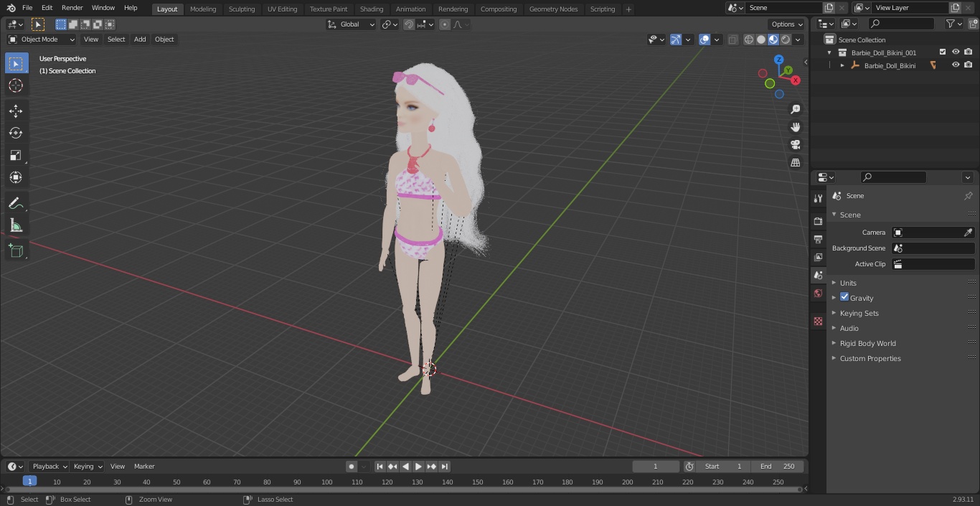This screenshot has width=980, height=506.
Task: Select the Scale tool
Action: coord(16,155)
